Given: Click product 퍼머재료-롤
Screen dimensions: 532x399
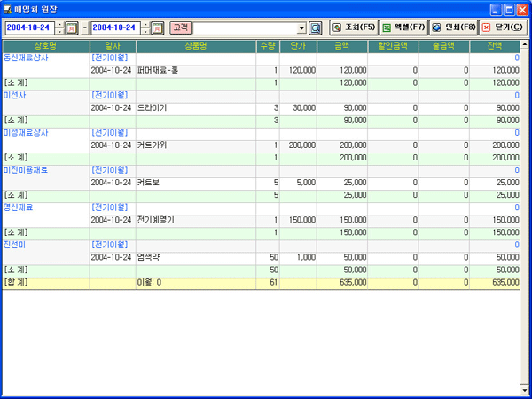Looking at the screenshot, I should point(158,71).
